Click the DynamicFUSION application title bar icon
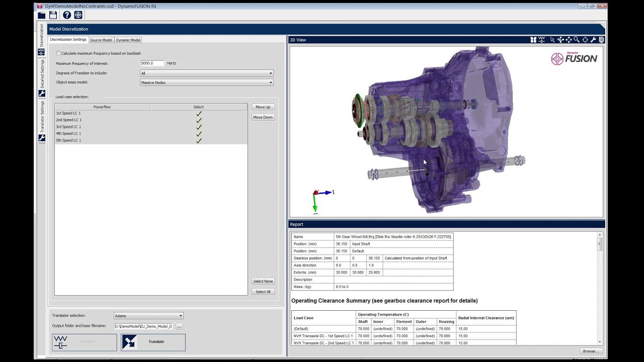 pyautogui.click(x=40, y=6)
